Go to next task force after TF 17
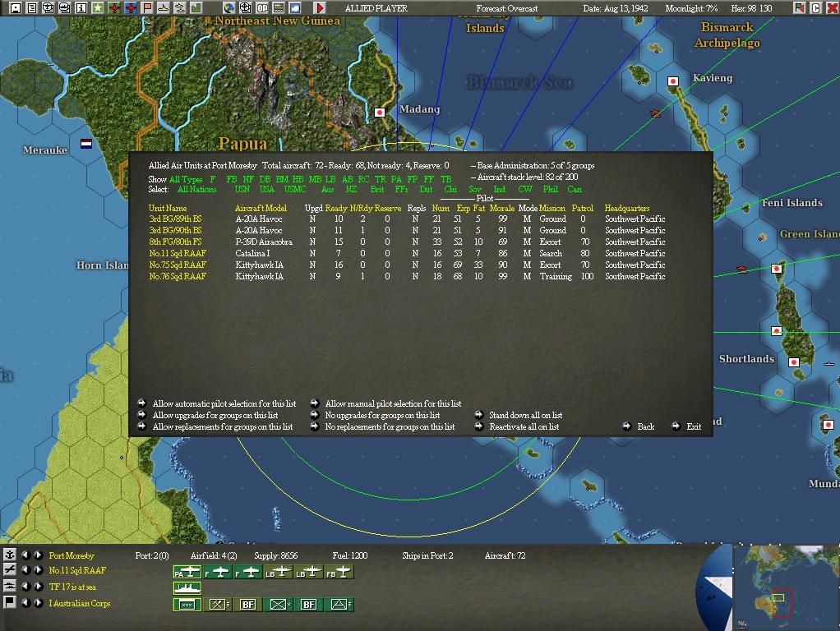 (x=39, y=587)
